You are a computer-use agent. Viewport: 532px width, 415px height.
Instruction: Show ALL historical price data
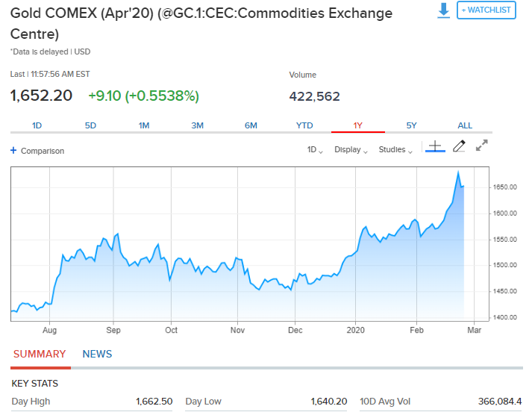click(x=465, y=125)
